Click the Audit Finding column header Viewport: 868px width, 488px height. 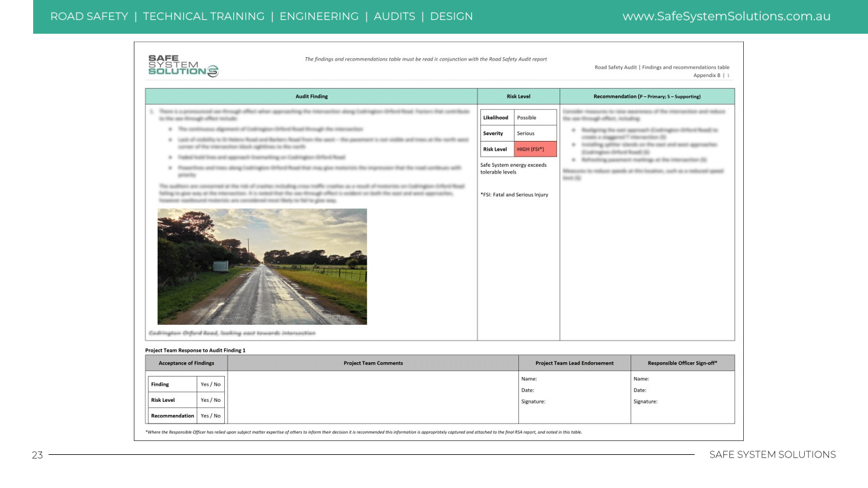311,96
